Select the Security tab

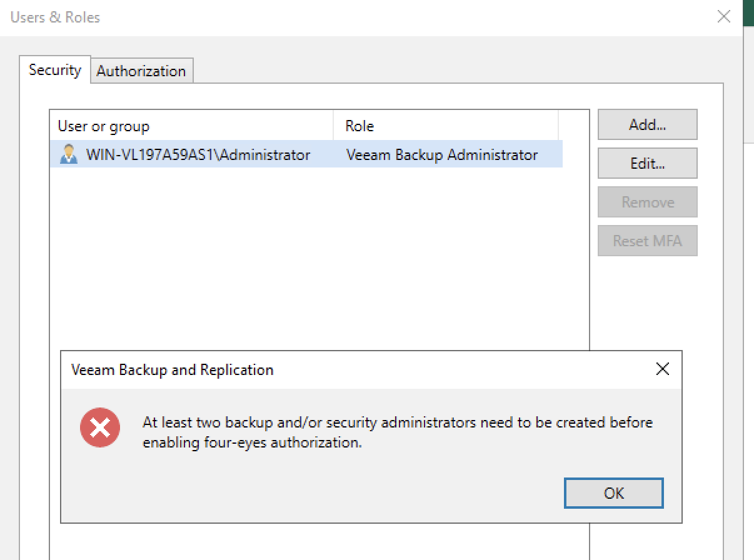coord(55,69)
